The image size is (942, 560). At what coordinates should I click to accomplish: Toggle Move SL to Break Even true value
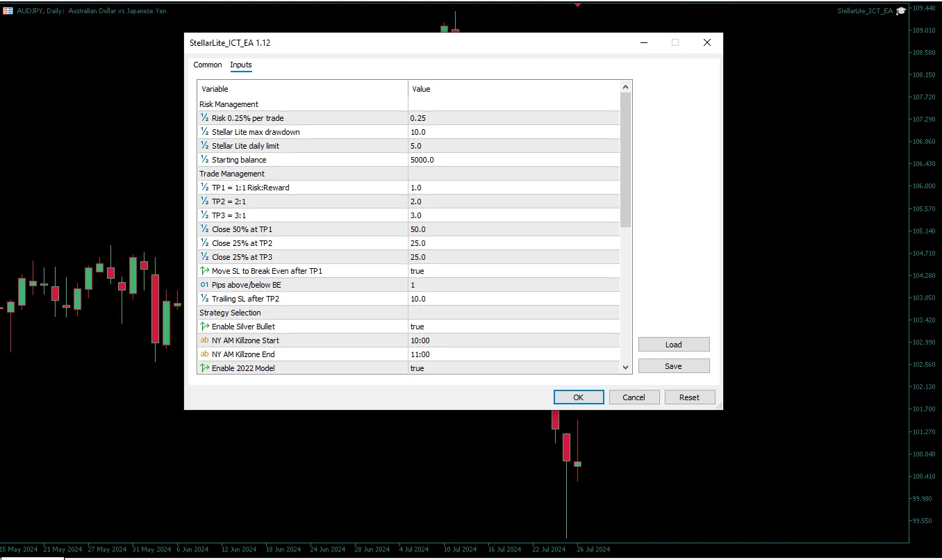tap(514, 271)
